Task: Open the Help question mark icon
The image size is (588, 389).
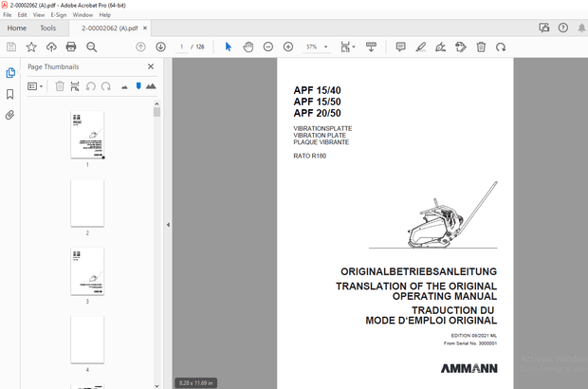Action: 563,28
